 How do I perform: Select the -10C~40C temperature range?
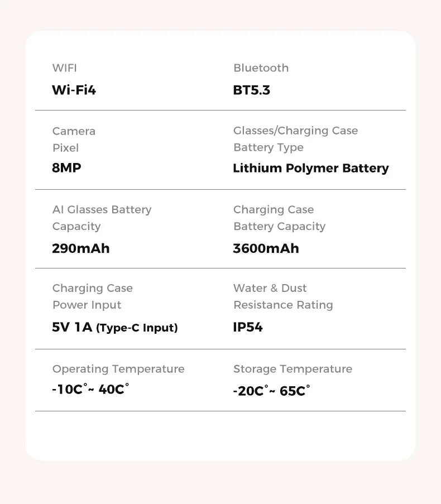[x=90, y=389]
